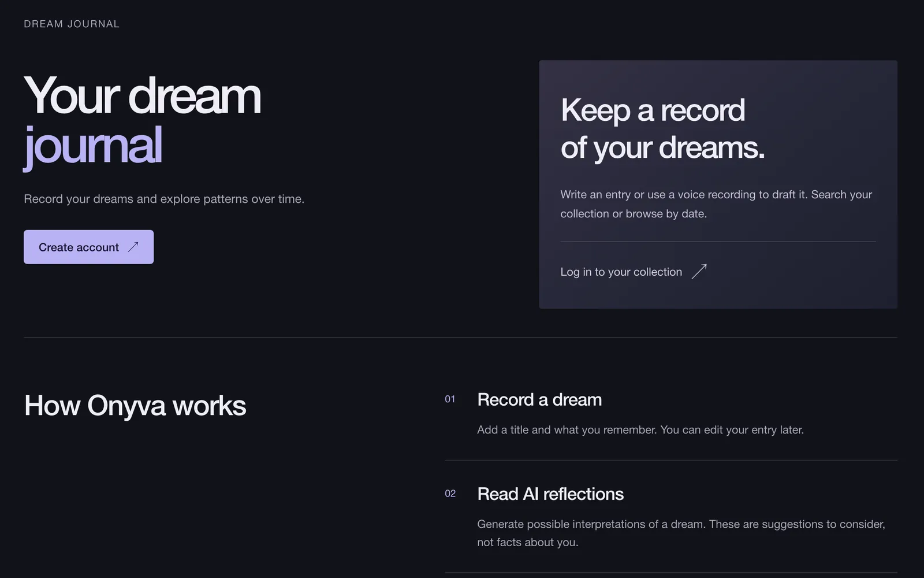Viewport: 924px width, 578px height.
Task: Click the arrow icon beside Log in link
Action: 699,271
